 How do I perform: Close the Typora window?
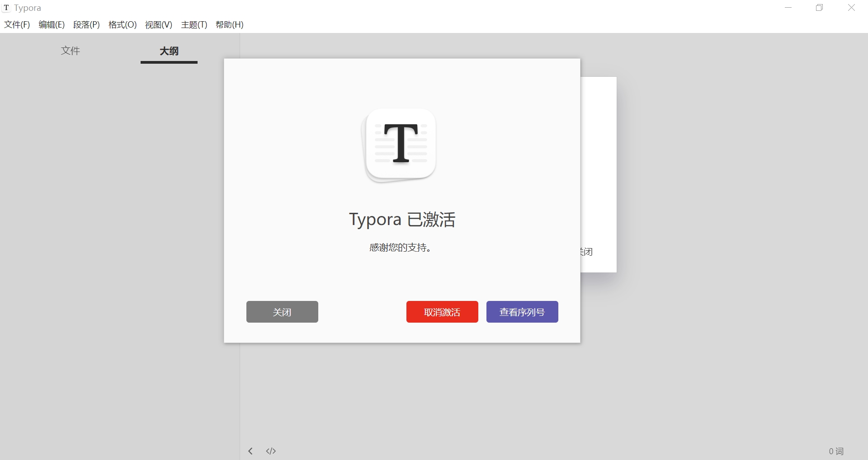click(851, 8)
